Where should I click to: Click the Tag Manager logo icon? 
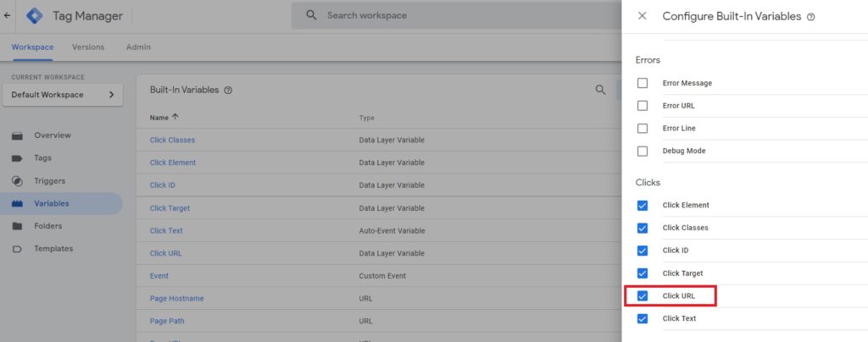click(x=35, y=15)
